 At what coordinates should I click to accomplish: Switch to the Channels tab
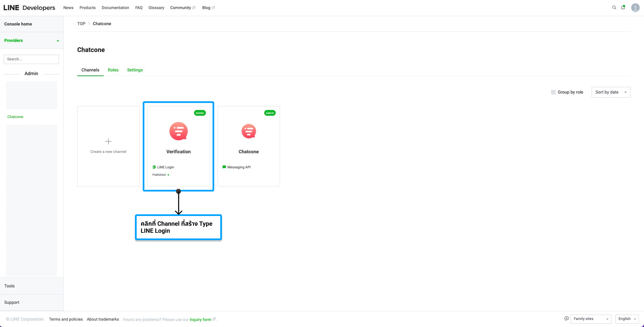(x=90, y=70)
